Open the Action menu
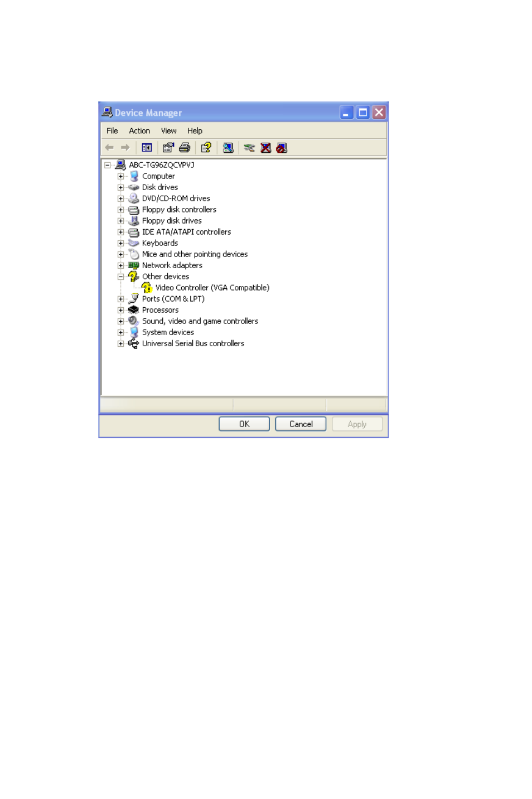Screen dimensions: 532x799 [x=139, y=131]
